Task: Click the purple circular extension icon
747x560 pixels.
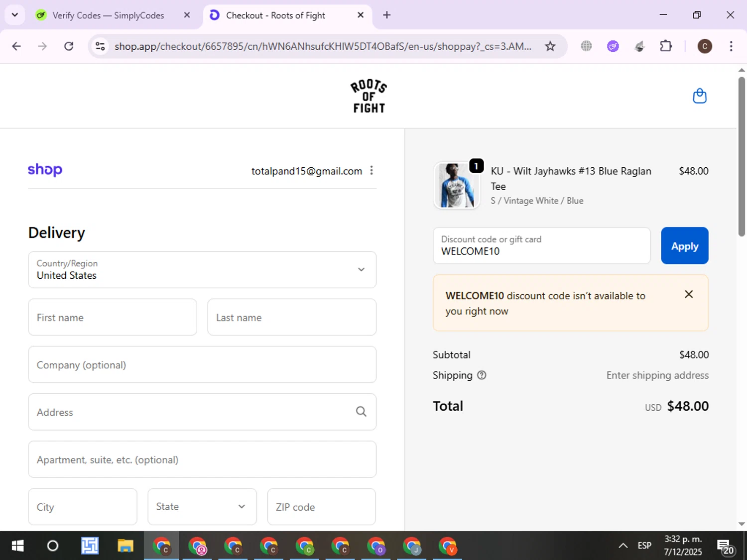Action: [x=613, y=46]
